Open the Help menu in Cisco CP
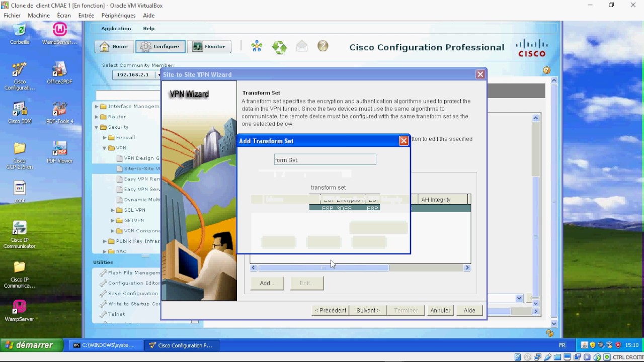Image resolution: width=644 pixels, height=362 pixels. click(148, 29)
